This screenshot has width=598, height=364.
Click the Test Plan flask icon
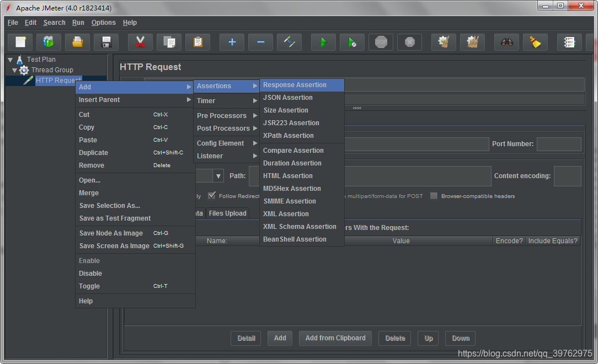[x=20, y=60]
